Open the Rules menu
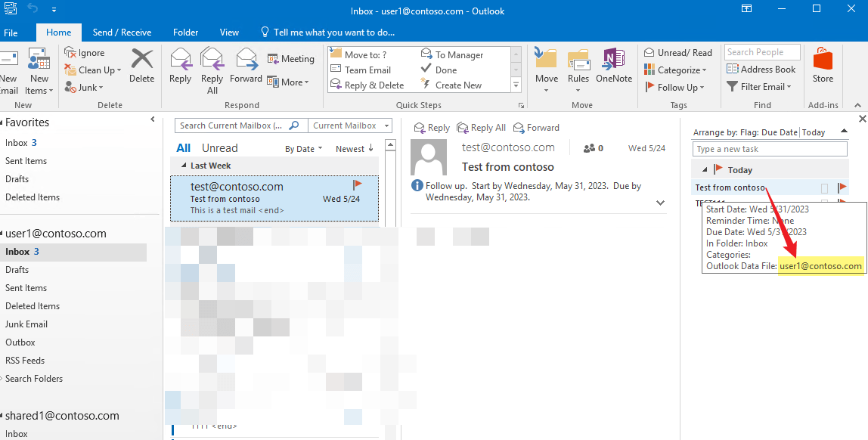 point(578,70)
